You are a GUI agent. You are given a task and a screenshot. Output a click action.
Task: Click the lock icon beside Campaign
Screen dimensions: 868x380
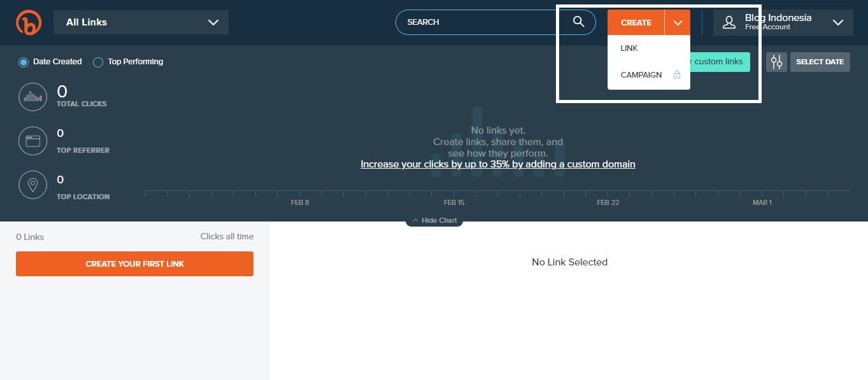click(677, 75)
